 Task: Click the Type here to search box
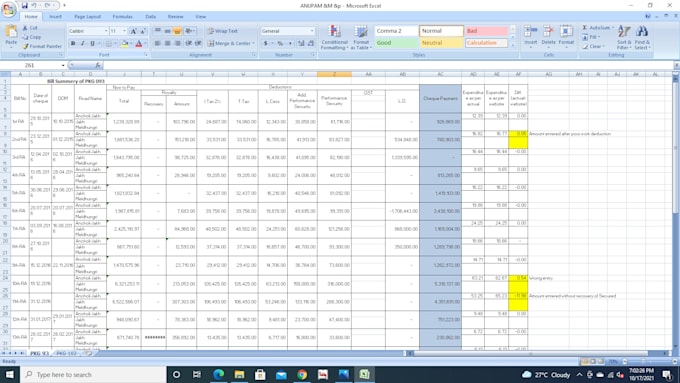tap(93, 374)
